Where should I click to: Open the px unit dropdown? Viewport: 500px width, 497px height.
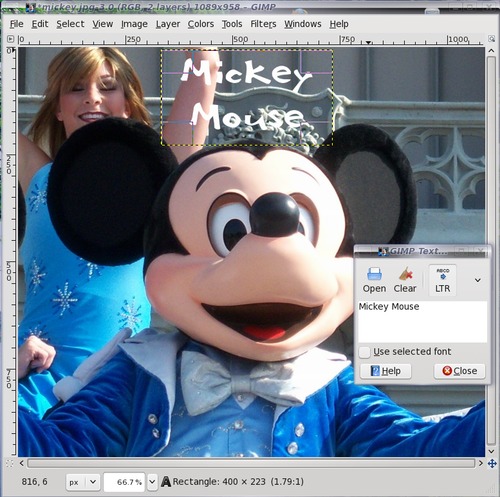coord(83,482)
